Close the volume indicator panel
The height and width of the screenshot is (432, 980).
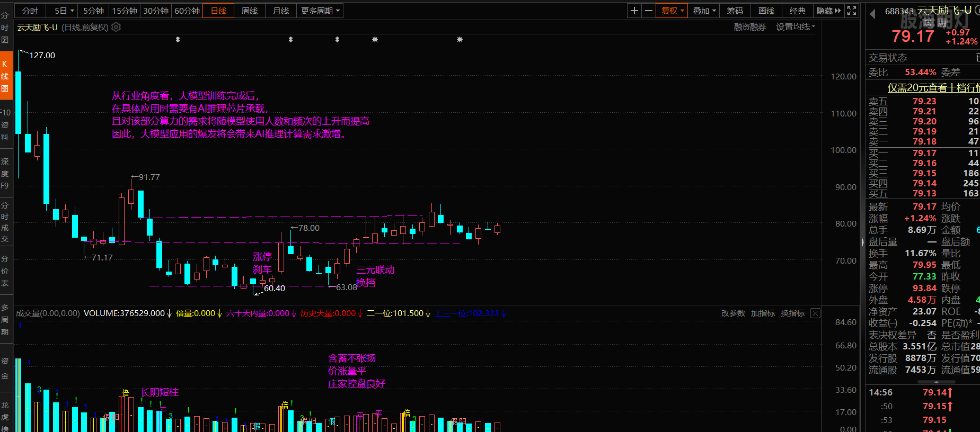(x=815, y=313)
